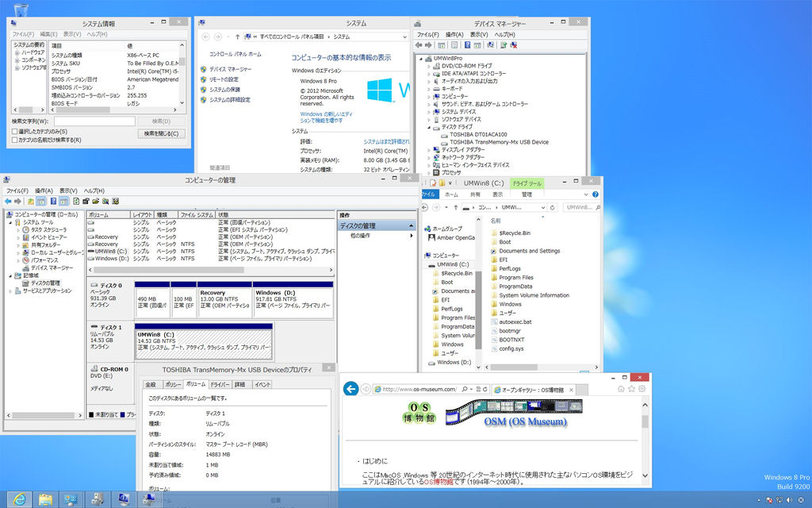Click Update driver icon in Device Manager toolbar
The width and height of the screenshot is (812, 508).
click(x=504, y=45)
